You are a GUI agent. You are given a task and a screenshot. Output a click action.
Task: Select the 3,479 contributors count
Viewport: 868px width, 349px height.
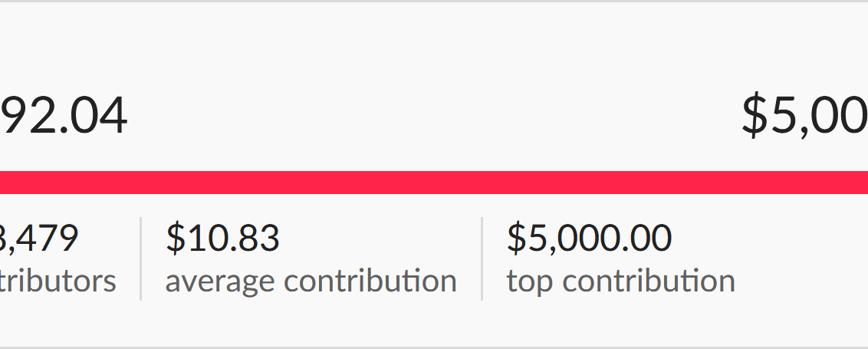39,239
